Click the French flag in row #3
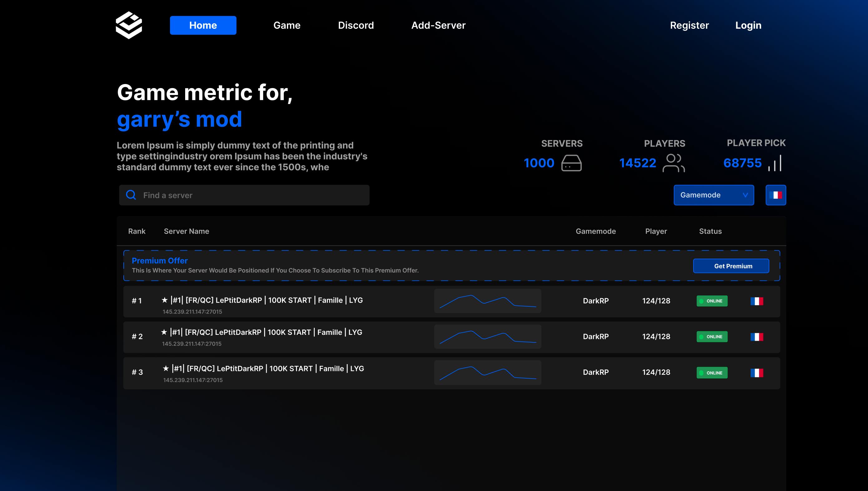The width and height of the screenshot is (868, 491). [x=757, y=373]
